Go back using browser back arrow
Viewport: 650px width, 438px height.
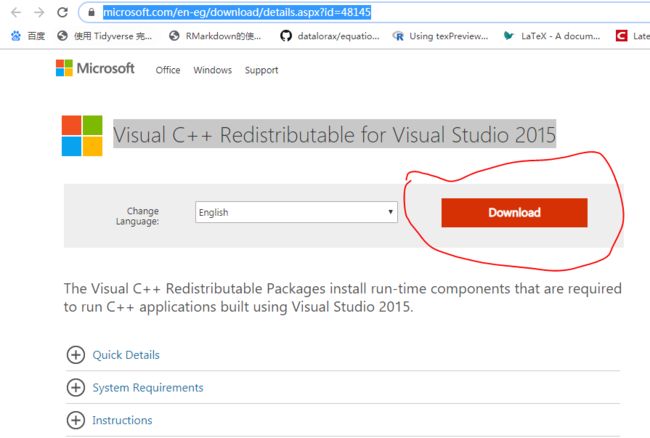16,12
